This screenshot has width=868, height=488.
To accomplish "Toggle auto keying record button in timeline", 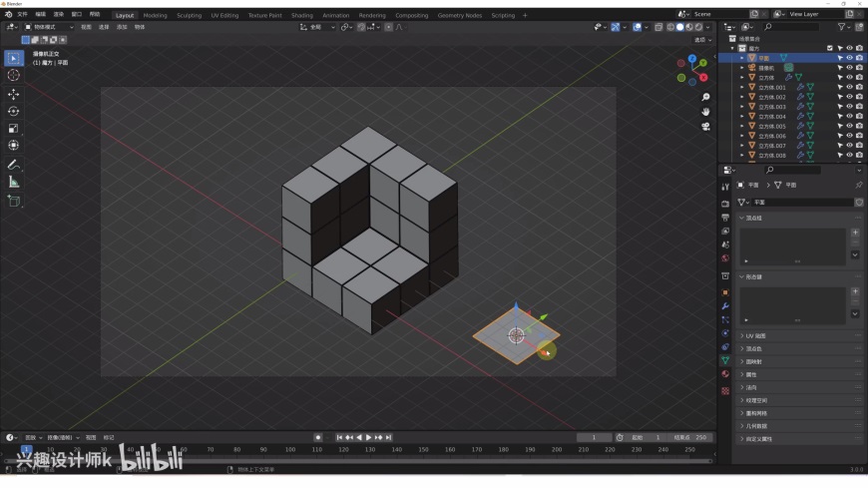I will (x=317, y=437).
